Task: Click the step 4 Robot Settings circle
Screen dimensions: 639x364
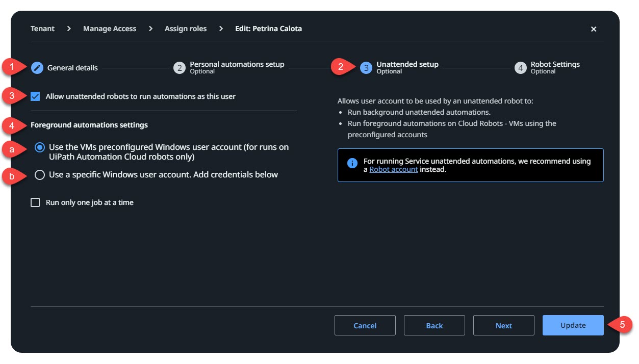Action: click(520, 68)
